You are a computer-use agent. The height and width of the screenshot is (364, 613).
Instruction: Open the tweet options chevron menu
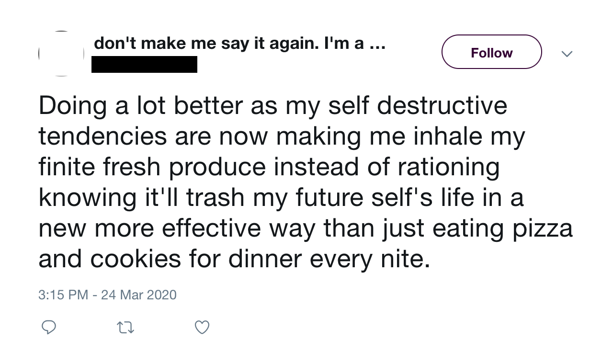click(567, 54)
